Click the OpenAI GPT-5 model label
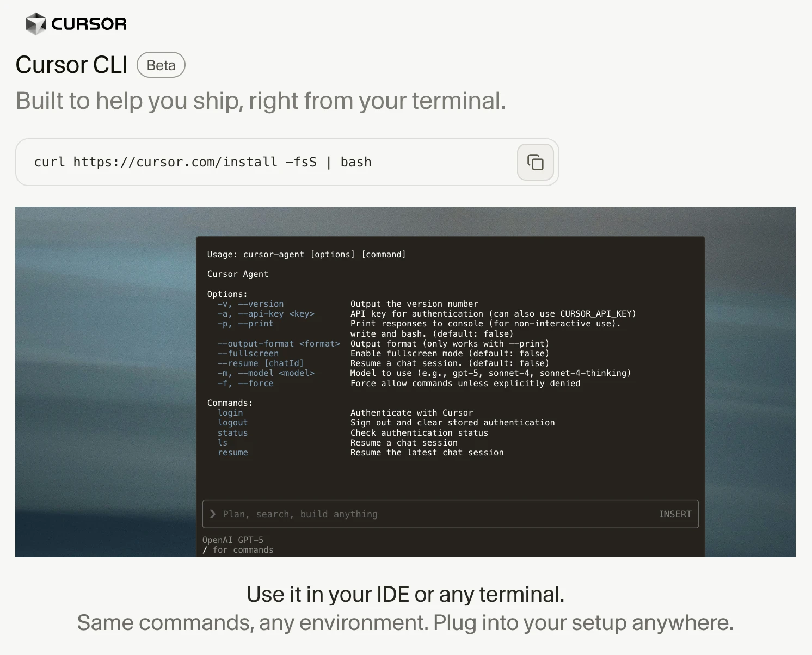Image resolution: width=812 pixels, height=655 pixels. click(x=233, y=540)
